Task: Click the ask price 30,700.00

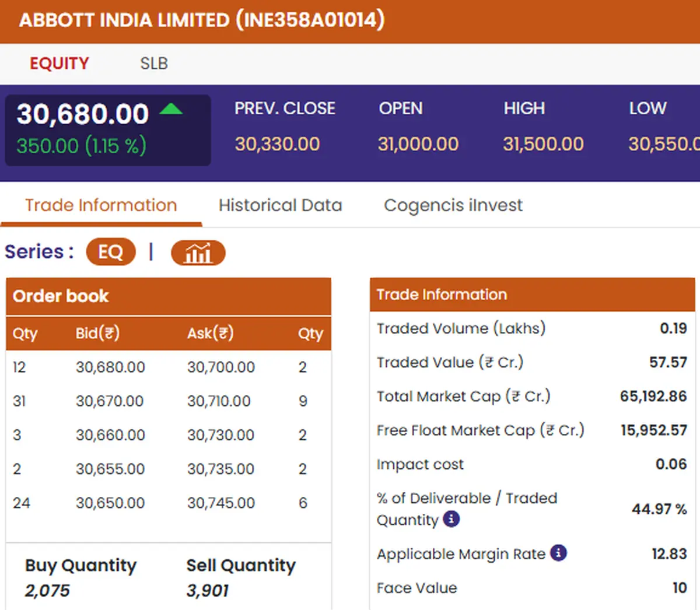Action: pos(221,367)
